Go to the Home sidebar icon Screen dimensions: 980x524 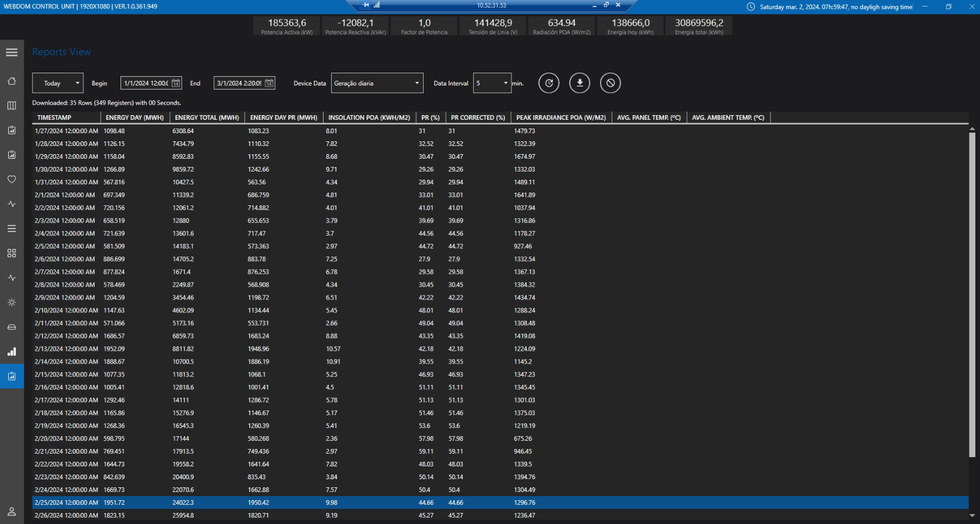(x=12, y=81)
